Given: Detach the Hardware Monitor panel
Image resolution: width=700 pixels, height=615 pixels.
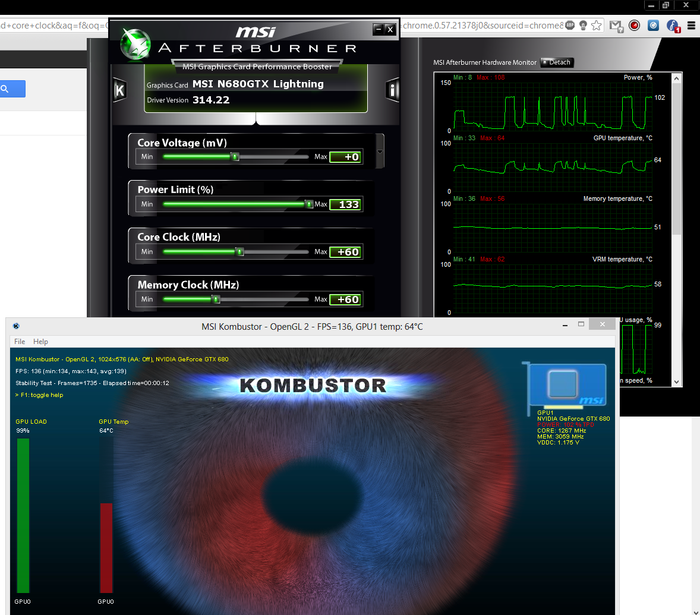Looking at the screenshot, I should tap(557, 62).
